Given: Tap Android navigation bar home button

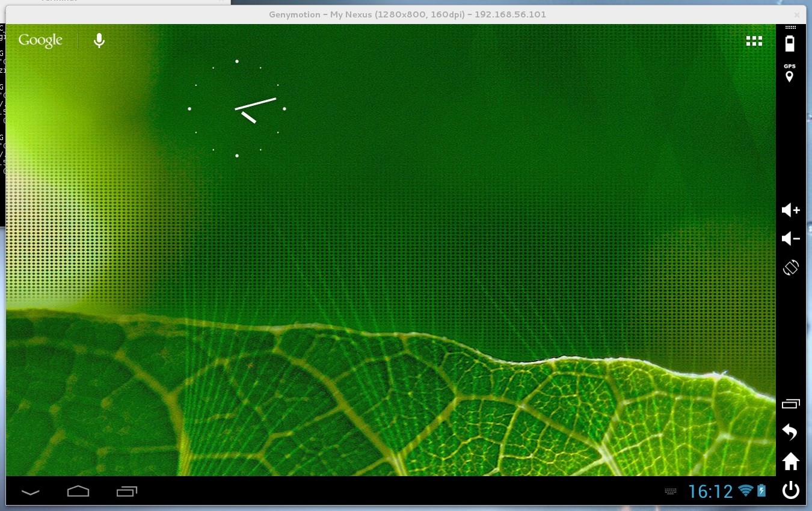Looking at the screenshot, I should (78, 491).
